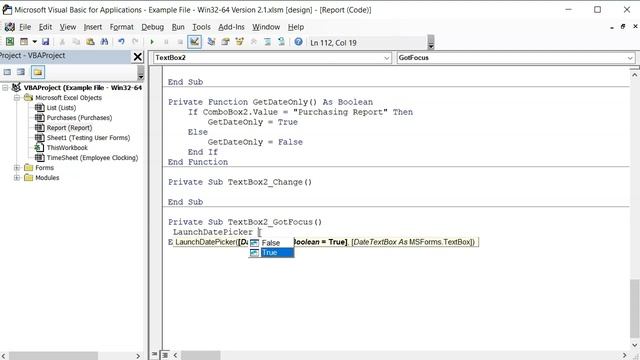The width and height of the screenshot is (640, 360).
Task: Open the Debug menu
Action: (x=153, y=27)
